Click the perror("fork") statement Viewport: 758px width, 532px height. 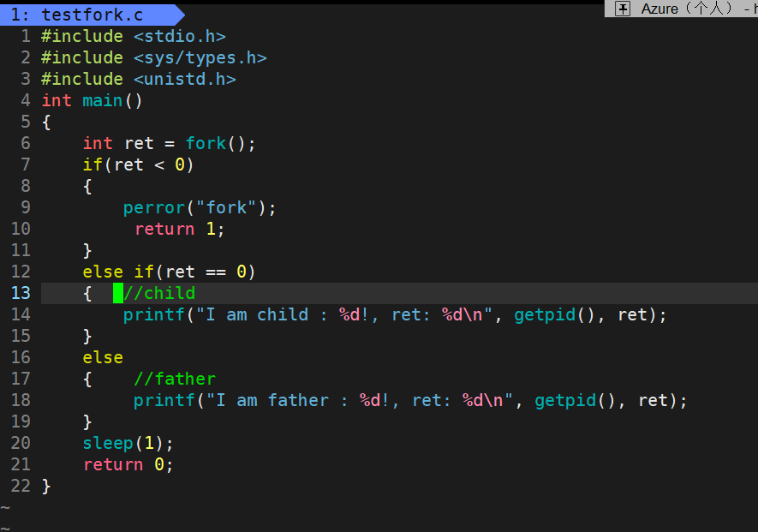200,208
